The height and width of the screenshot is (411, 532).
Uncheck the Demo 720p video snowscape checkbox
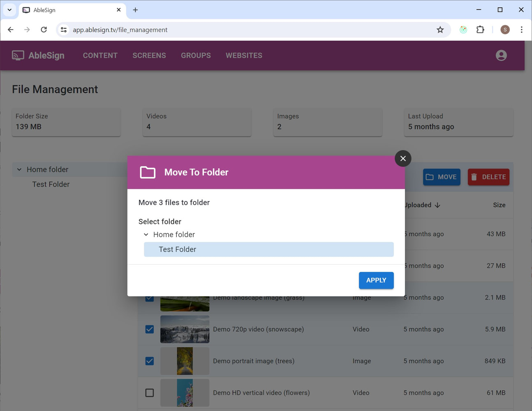(149, 329)
